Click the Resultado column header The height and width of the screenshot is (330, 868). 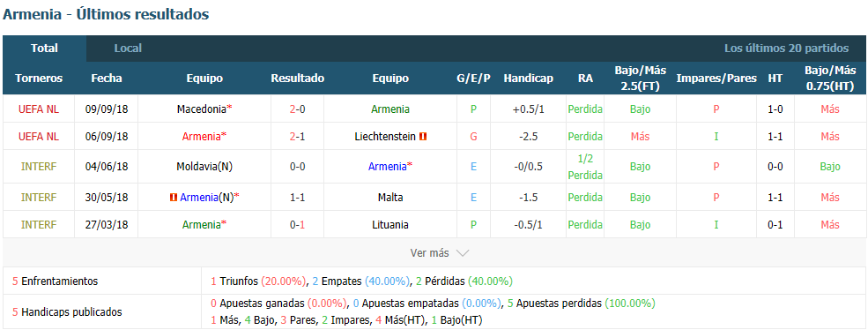297,79
